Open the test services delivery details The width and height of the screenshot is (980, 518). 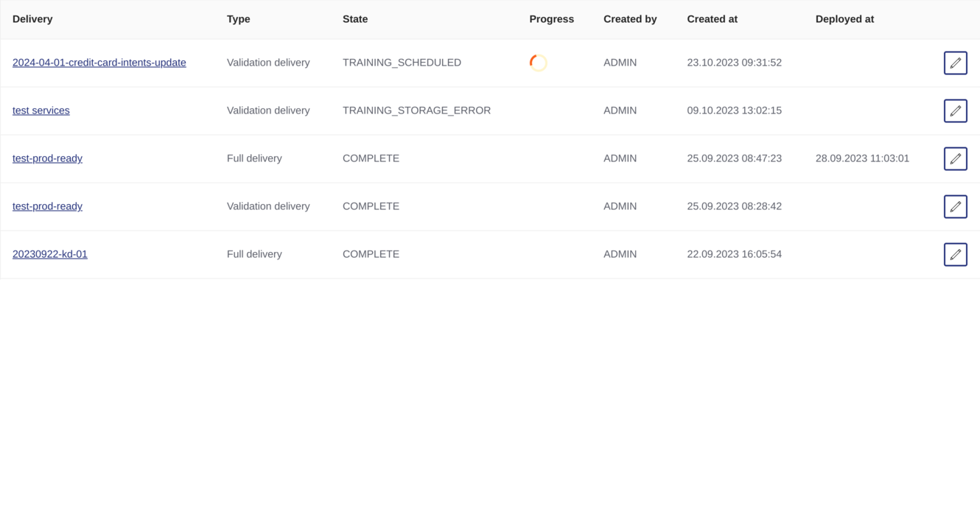[x=41, y=111]
